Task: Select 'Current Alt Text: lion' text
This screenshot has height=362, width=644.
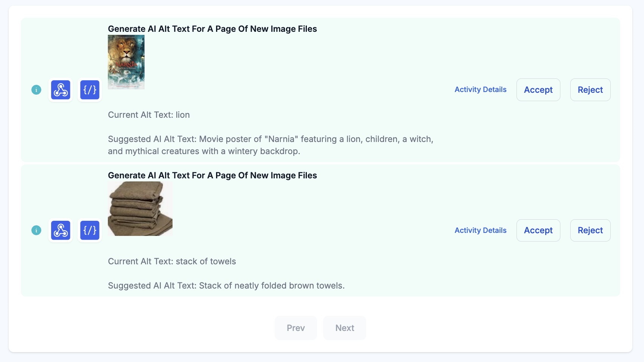Action: [149, 115]
